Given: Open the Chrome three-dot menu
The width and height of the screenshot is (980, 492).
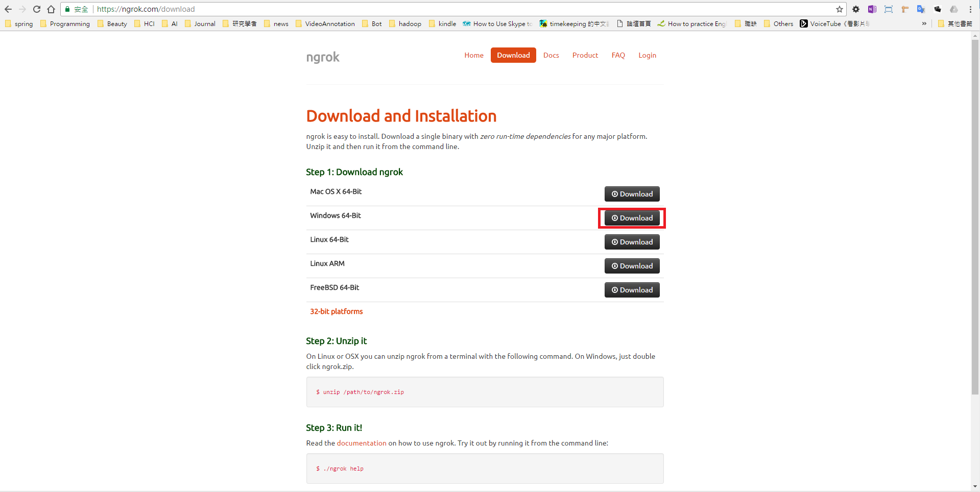Looking at the screenshot, I should pyautogui.click(x=970, y=9).
